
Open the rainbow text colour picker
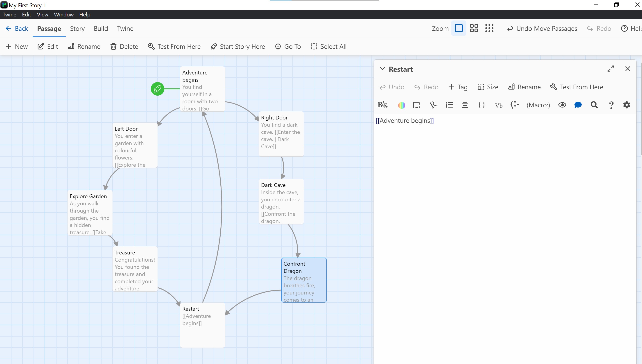401,105
